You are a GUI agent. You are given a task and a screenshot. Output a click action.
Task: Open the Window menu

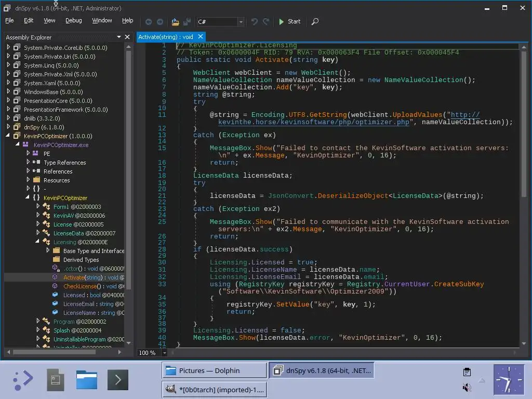click(102, 20)
